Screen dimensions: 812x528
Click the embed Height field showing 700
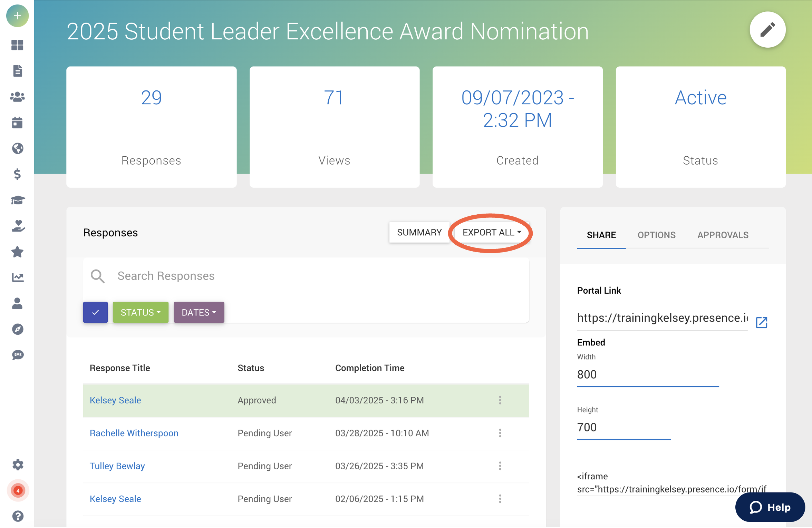tap(624, 428)
